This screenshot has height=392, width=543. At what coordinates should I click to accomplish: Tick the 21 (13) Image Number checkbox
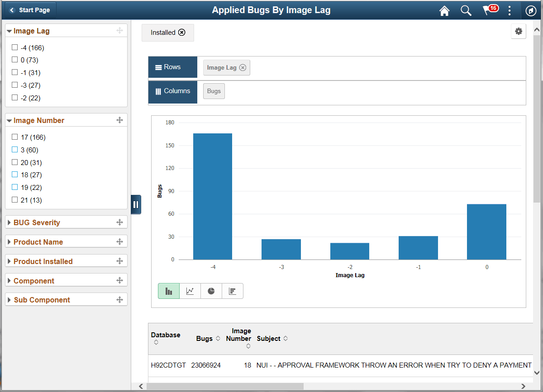tap(15, 199)
